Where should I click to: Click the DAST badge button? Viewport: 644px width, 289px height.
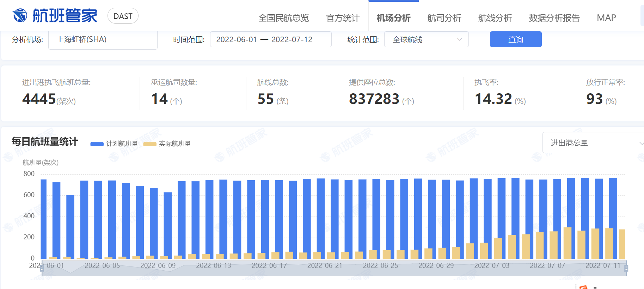123,16
